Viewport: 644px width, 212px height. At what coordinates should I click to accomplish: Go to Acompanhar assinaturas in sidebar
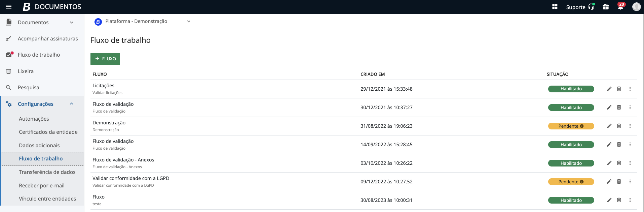47,39
